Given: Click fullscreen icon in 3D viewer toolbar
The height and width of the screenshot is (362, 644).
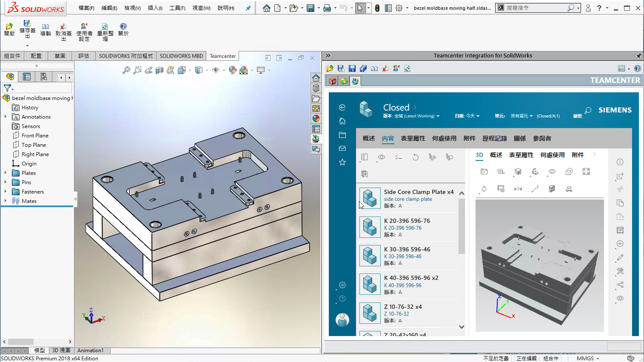Looking at the screenshot, I should (x=586, y=171).
